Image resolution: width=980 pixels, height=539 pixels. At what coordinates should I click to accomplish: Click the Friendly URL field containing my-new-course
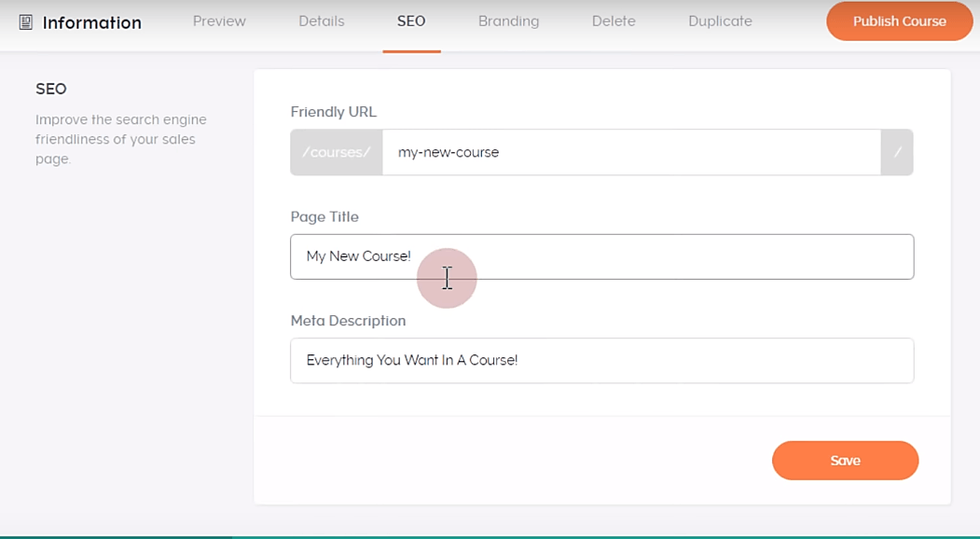point(630,152)
